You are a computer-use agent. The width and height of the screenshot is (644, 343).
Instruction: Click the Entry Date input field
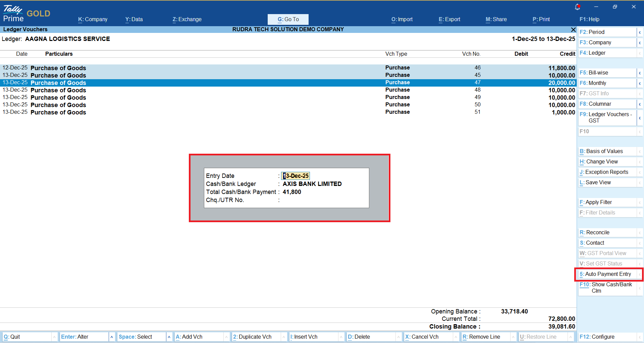[x=296, y=176]
